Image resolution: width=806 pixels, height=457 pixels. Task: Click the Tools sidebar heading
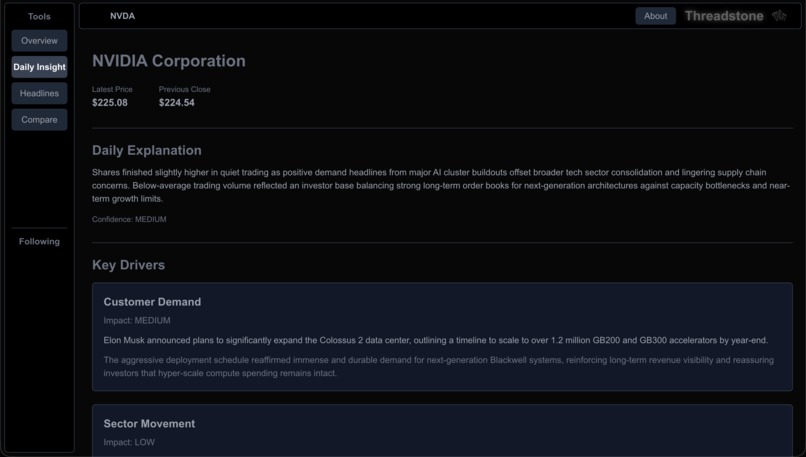(x=39, y=16)
